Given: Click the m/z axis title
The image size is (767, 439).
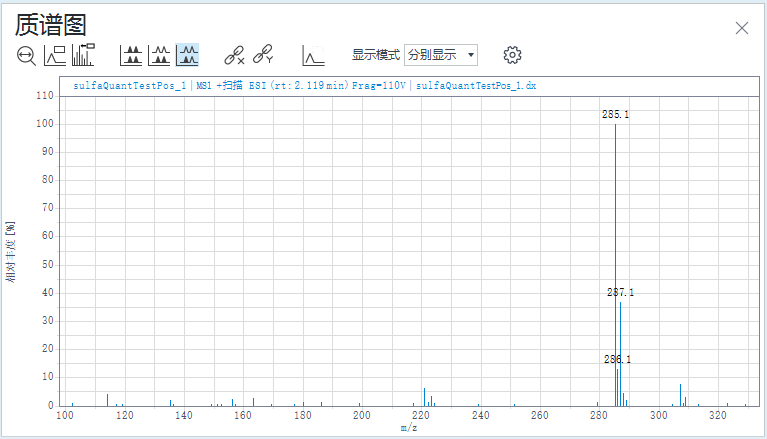Looking at the screenshot, I should (x=409, y=428).
